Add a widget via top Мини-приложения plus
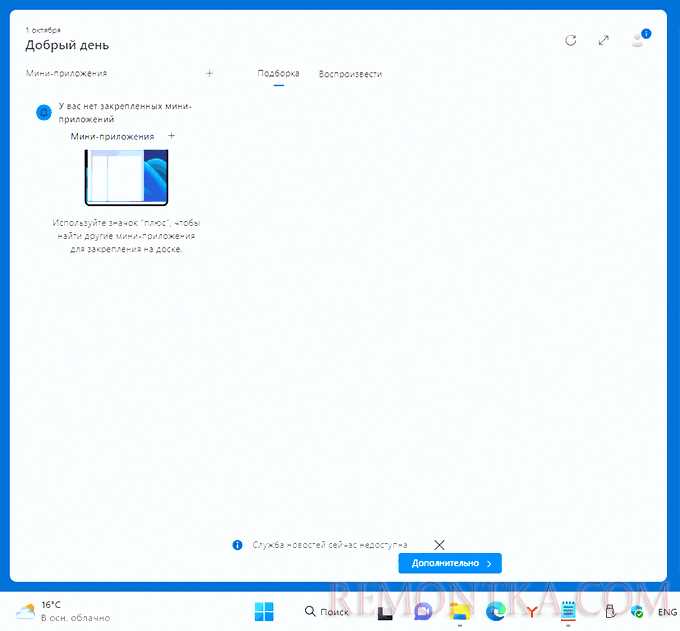The width and height of the screenshot is (680, 631). 209,73
